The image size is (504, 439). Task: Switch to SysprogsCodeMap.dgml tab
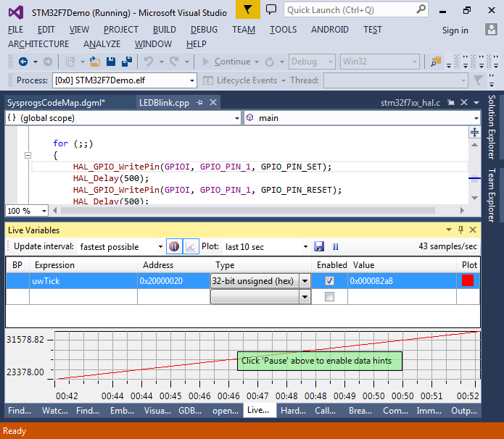click(x=57, y=103)
